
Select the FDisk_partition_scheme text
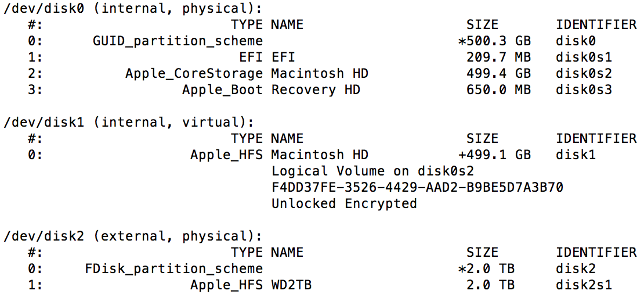tap(173, 269)
